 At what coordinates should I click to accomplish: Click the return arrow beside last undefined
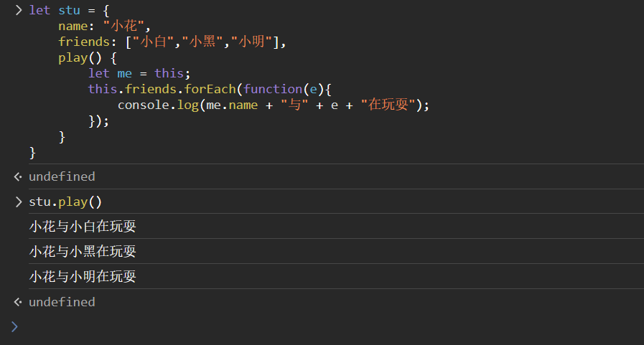pyautogui.click(x=18, y=303)
